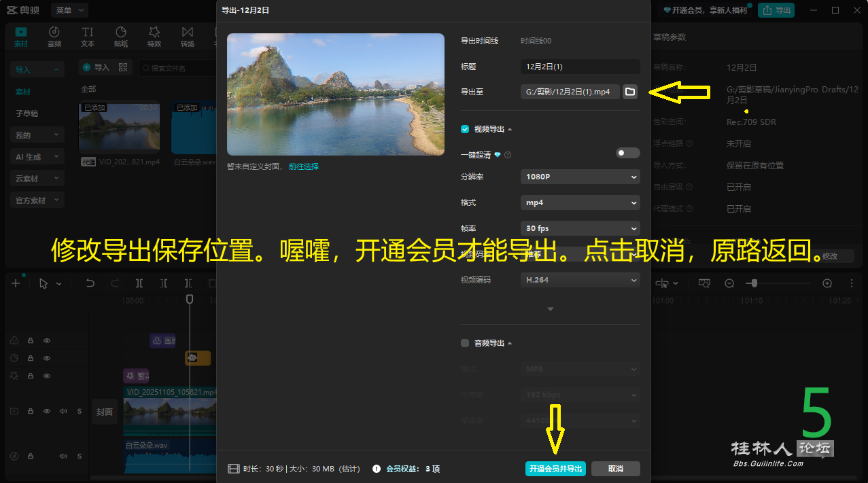Image resolution: width=868 pixels, height=483 pixels.
Task: Click the 开通会员并导出 button
Action: (555, 469)
